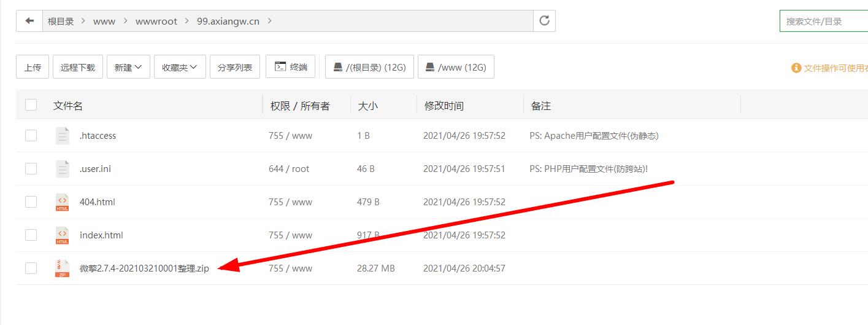
Task: Click the 28.27 MB size value
Action: click(x=376, y=268)
